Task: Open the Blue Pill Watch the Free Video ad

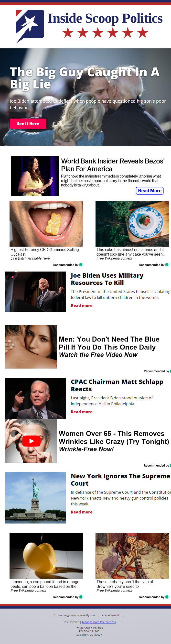Action: pos(109,347)
